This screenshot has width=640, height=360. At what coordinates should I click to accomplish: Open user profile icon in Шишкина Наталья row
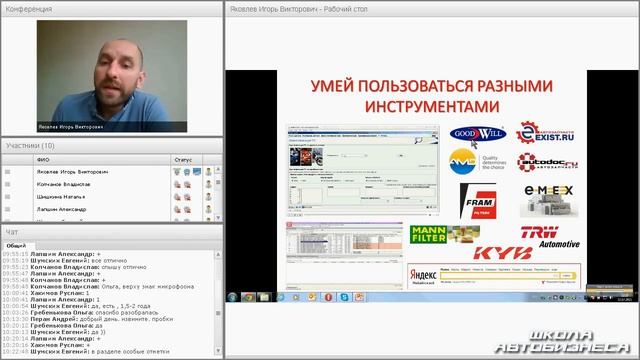(209, 197)
